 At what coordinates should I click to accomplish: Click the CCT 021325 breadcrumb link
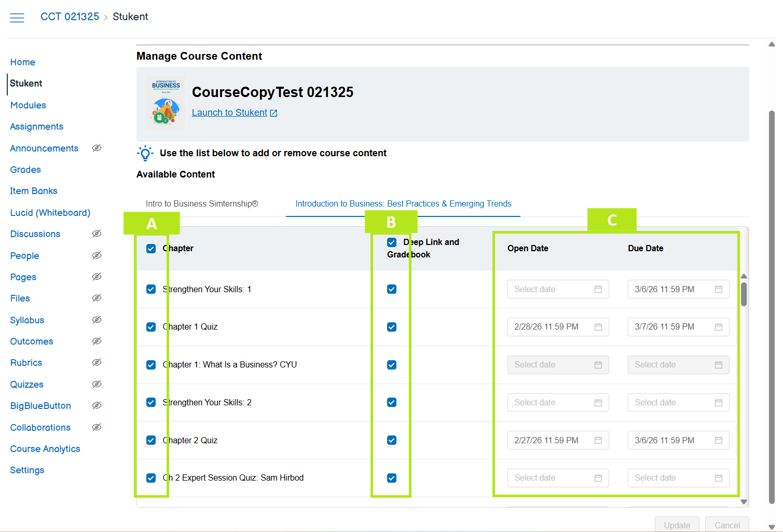point(70,17)
